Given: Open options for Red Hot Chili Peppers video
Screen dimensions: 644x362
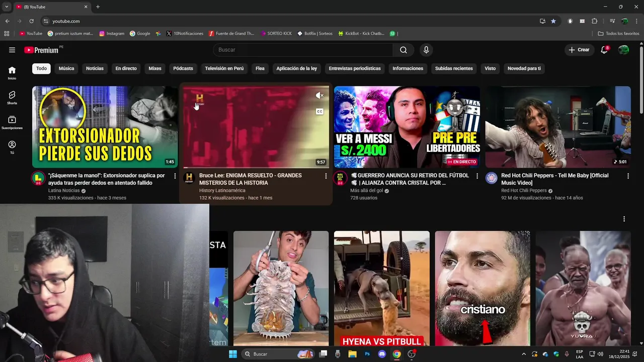Looking at the screenshot, I should 628,176.
